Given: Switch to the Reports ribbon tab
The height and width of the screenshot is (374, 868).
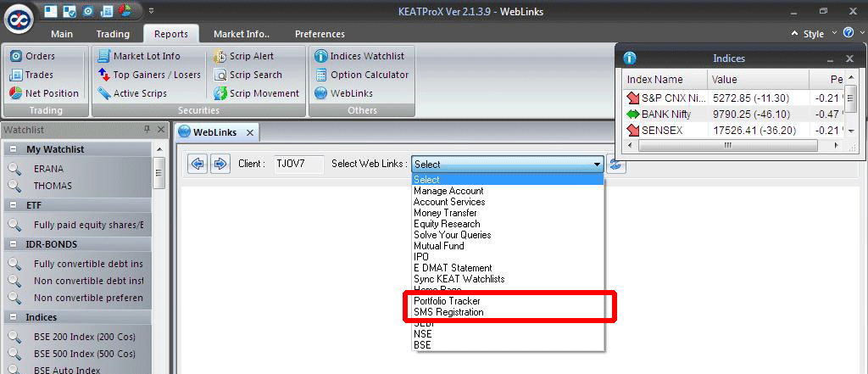Looking at the screenshot, I should point(171,34).
